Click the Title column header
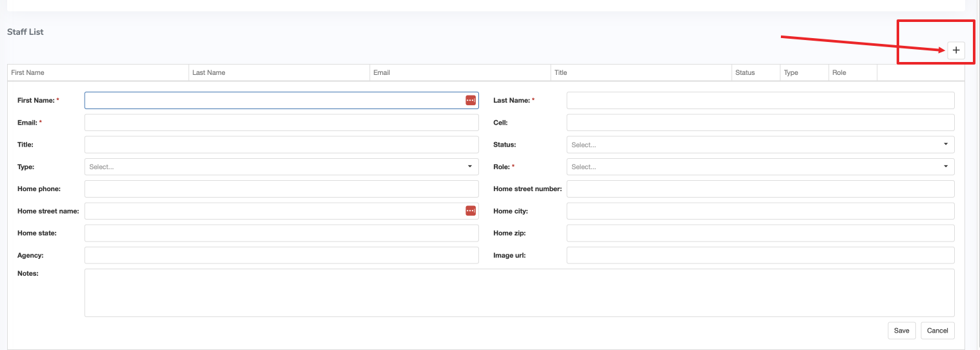This screenshot has height=350, width=980. (x=641, y=72)
